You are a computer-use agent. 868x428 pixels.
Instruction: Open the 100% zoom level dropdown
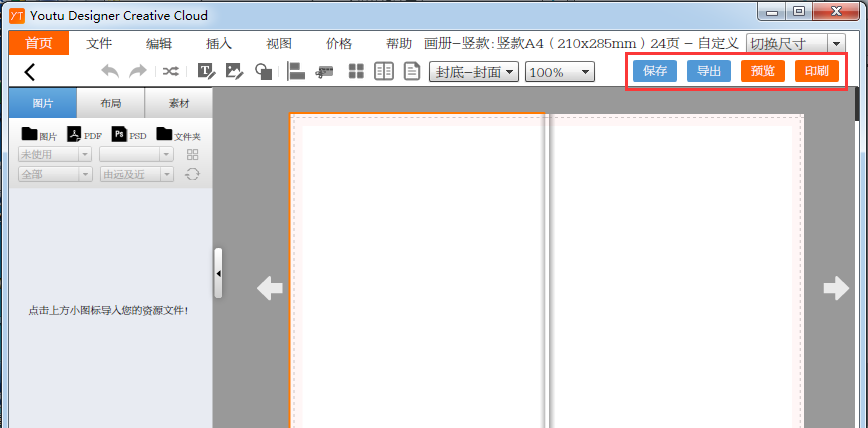click(560, 72)
